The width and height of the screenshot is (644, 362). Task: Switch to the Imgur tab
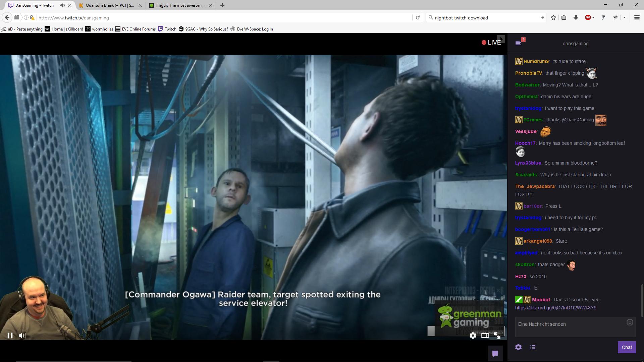[180, 5]
